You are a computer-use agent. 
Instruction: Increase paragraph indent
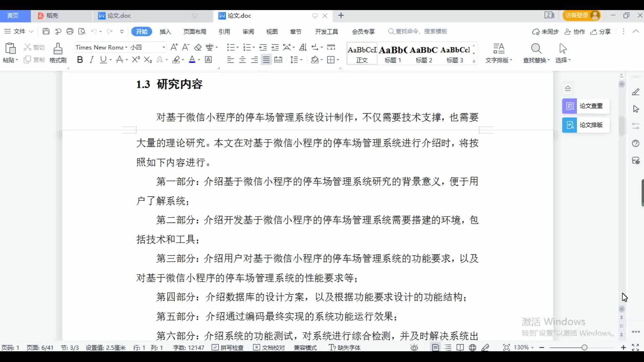[275, 47]
